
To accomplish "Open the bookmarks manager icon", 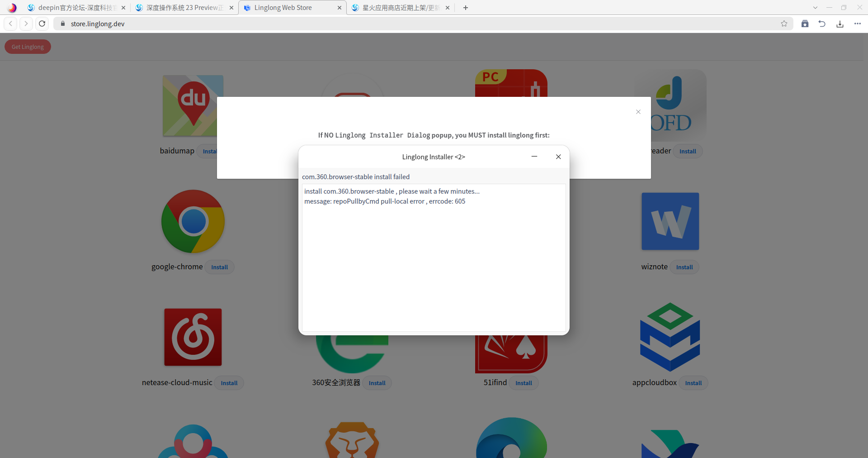I will click(805, 24).
